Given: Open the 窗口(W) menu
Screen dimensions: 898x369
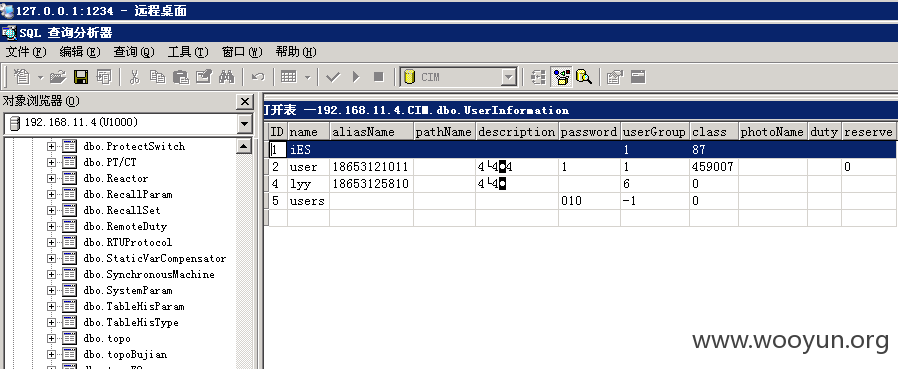Looking at the screenshot, I should tap(242, 52).
